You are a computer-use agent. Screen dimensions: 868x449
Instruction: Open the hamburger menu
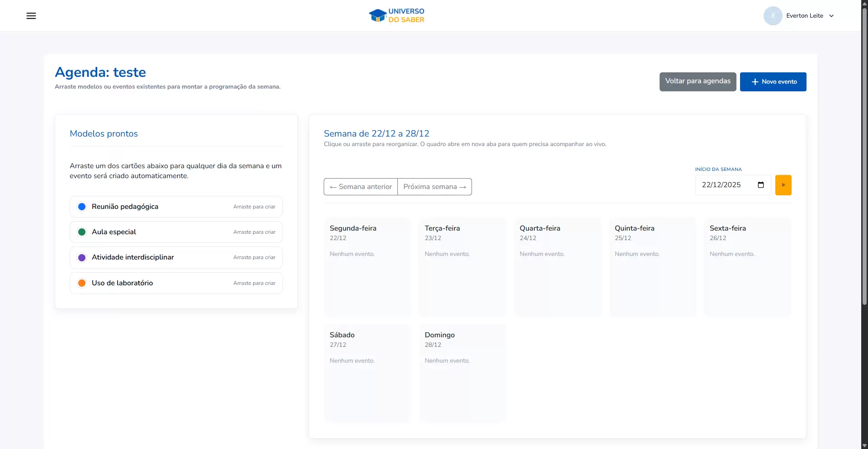(31, 16)
